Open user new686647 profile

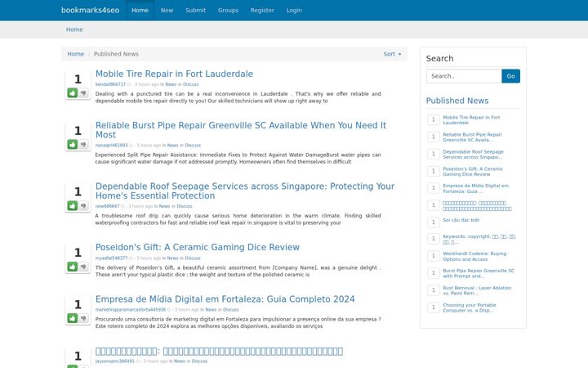click(x=107, y=206)
